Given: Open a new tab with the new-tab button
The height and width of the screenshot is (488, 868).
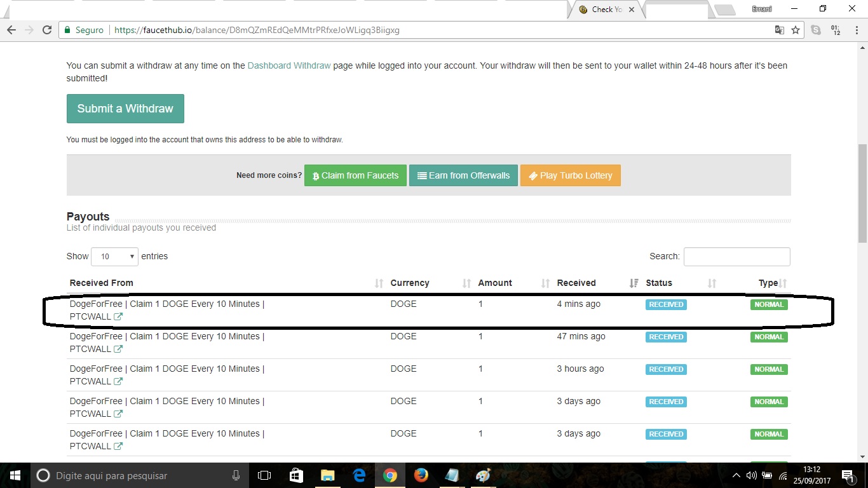Looking at the screenshot, I should (724, 10).
